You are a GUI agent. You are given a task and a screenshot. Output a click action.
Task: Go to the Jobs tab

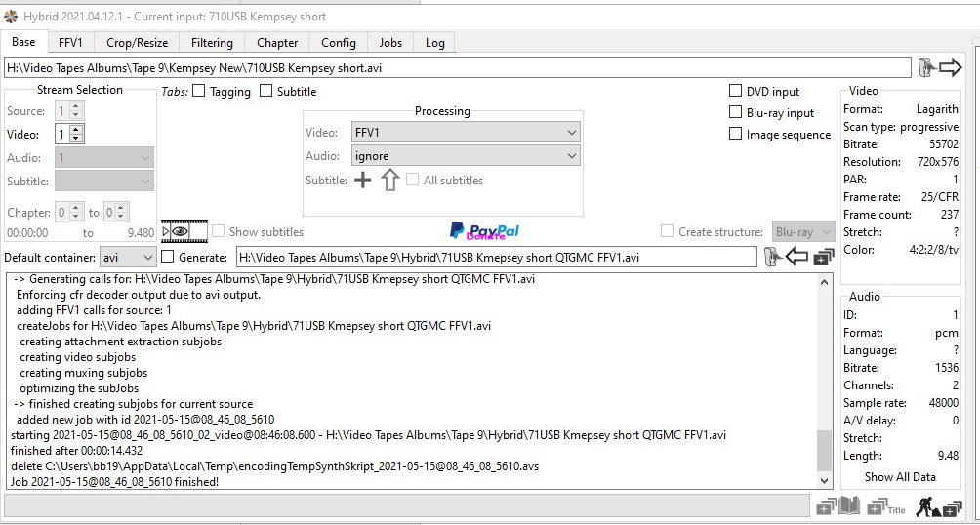(x=390, y=43)
